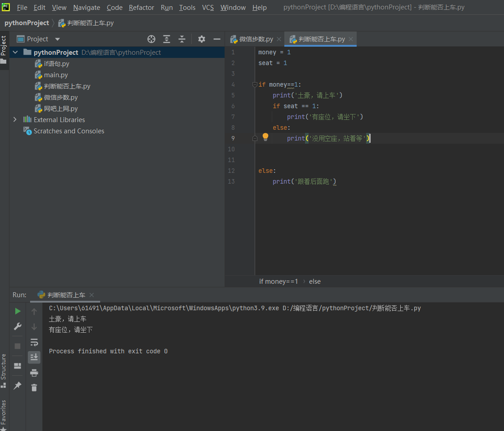Click the fold end marker on line 9
The height and width of the screenshot is (431, 504).
click(x=255, y=138)
